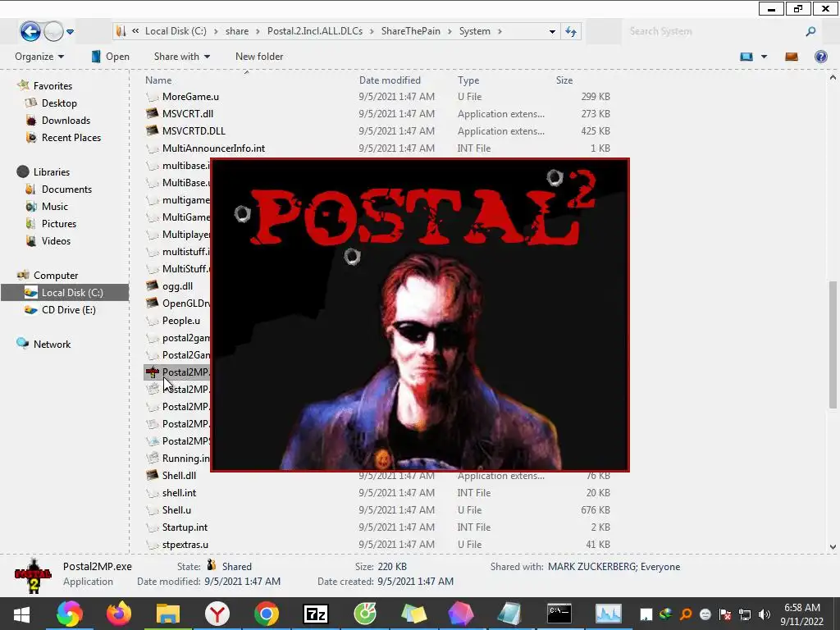This screenshot has height=630, width=840.
Task: Select the MSVCRTD.DLL file
Action: [x=194, y=130]
